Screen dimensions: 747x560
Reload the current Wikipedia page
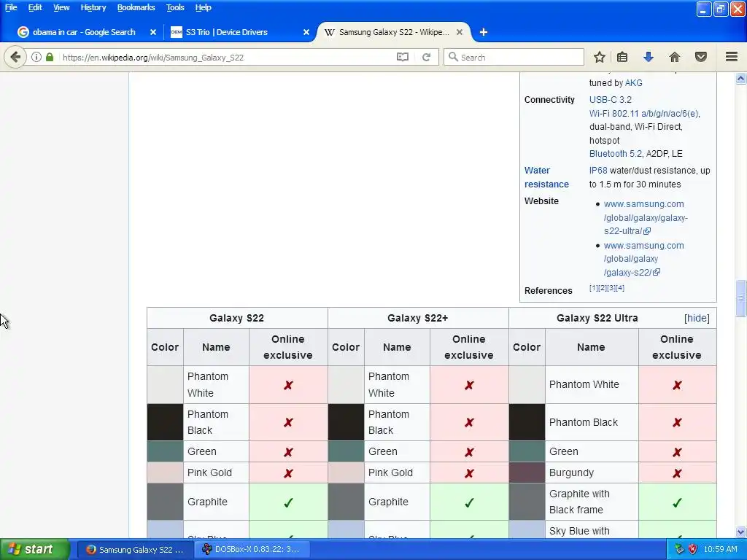click(426, 57)
